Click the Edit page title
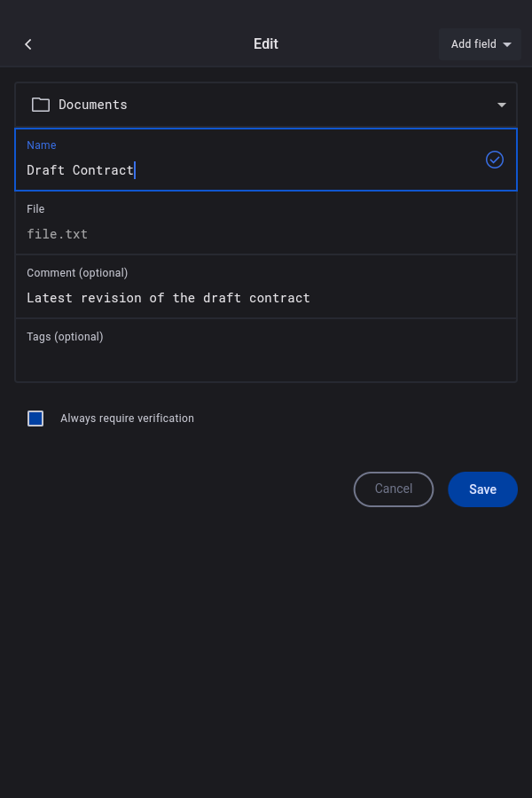The height and width of the screenshot is (798, 532). 266,44
